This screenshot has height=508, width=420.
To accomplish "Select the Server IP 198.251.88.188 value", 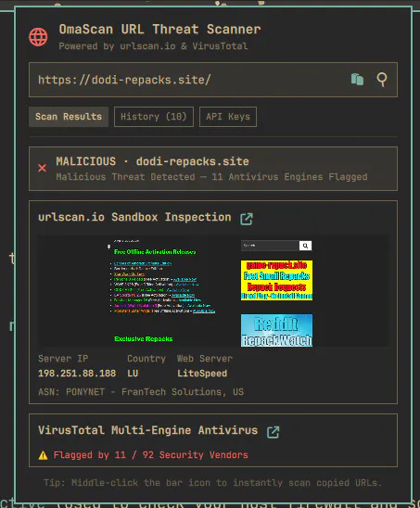I will pos(77,374).
